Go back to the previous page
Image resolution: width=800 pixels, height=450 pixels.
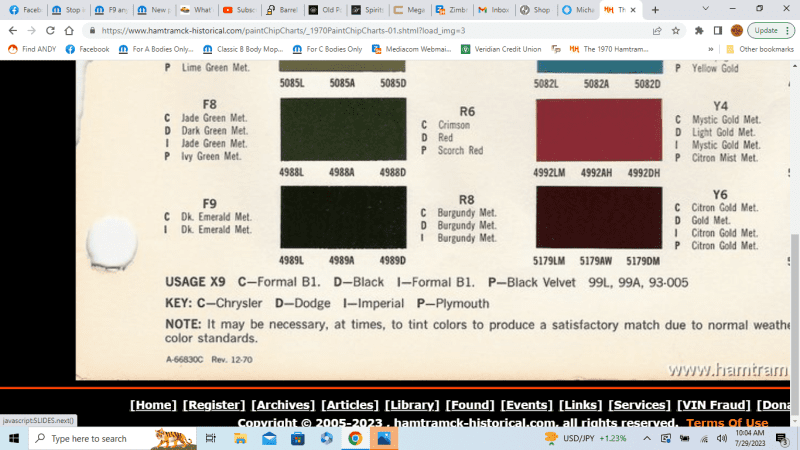(x=13, y=31)
